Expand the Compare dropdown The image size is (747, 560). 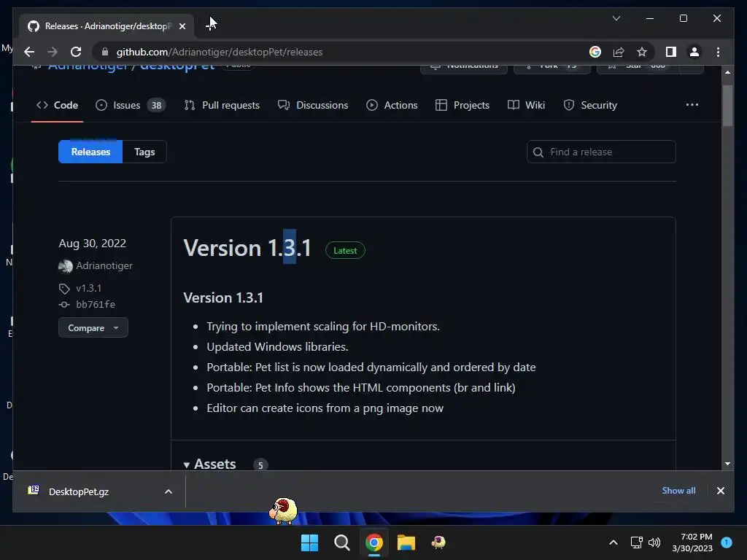[93, 327]
